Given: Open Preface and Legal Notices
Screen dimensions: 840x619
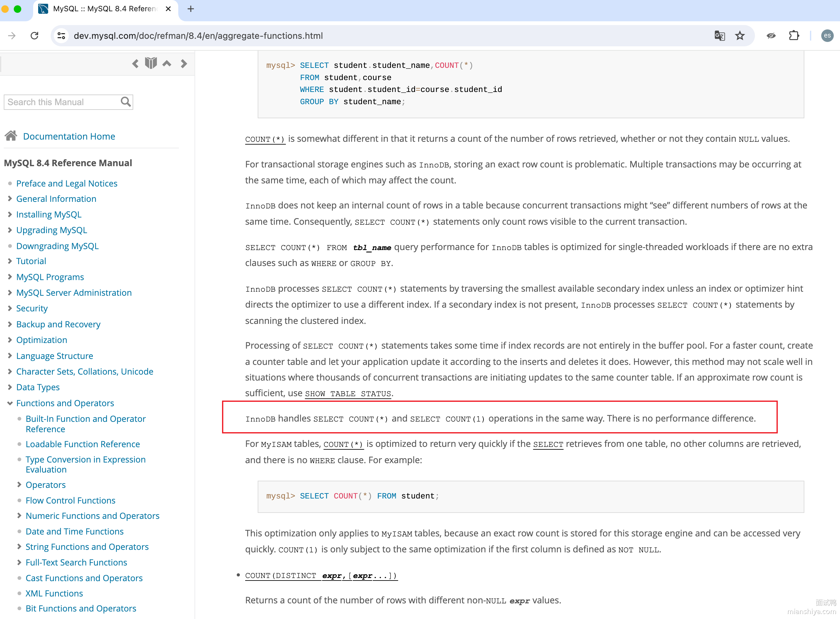Looking at the screenshot, I should point(67,183).
